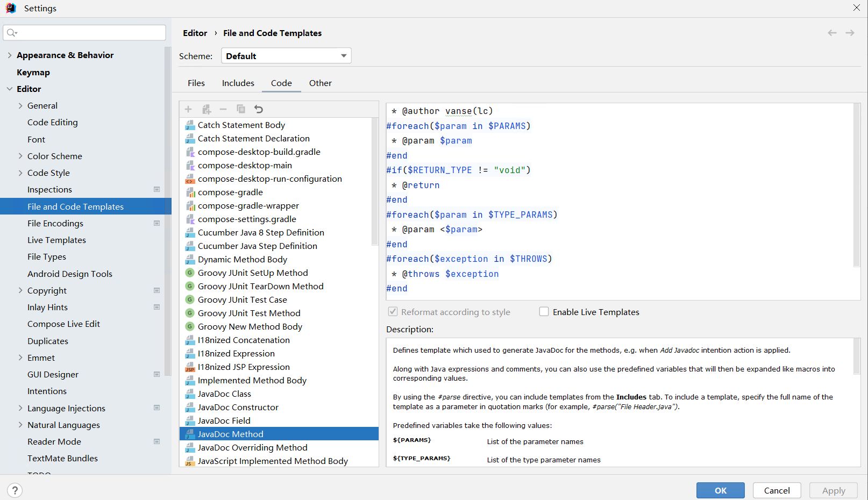
Task: Open the Scheme dropdown
Action: tap(286, 56)
